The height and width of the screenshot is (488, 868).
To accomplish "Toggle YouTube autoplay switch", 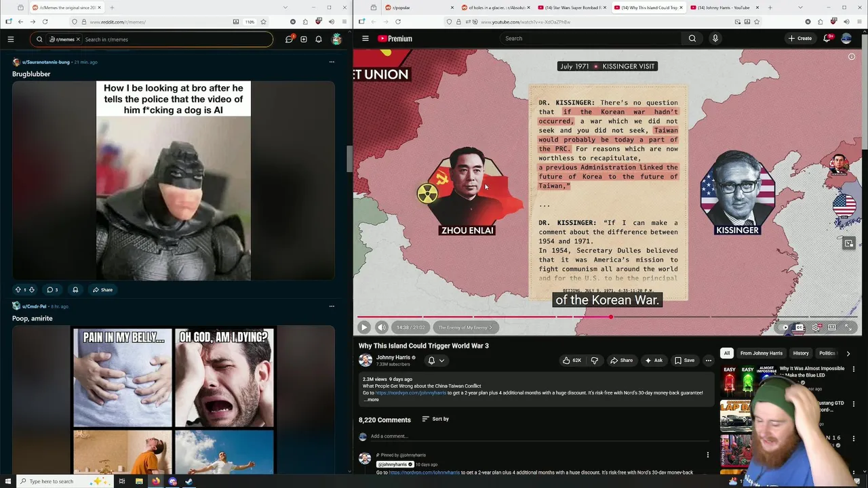I will 784,327.
